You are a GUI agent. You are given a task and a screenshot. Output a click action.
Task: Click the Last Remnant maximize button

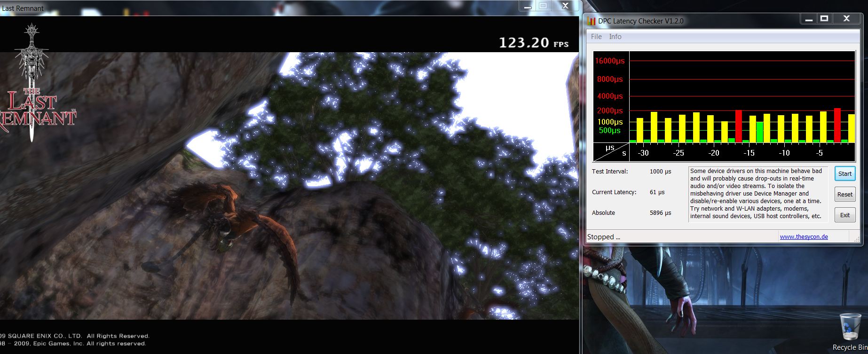click(543, 6)
